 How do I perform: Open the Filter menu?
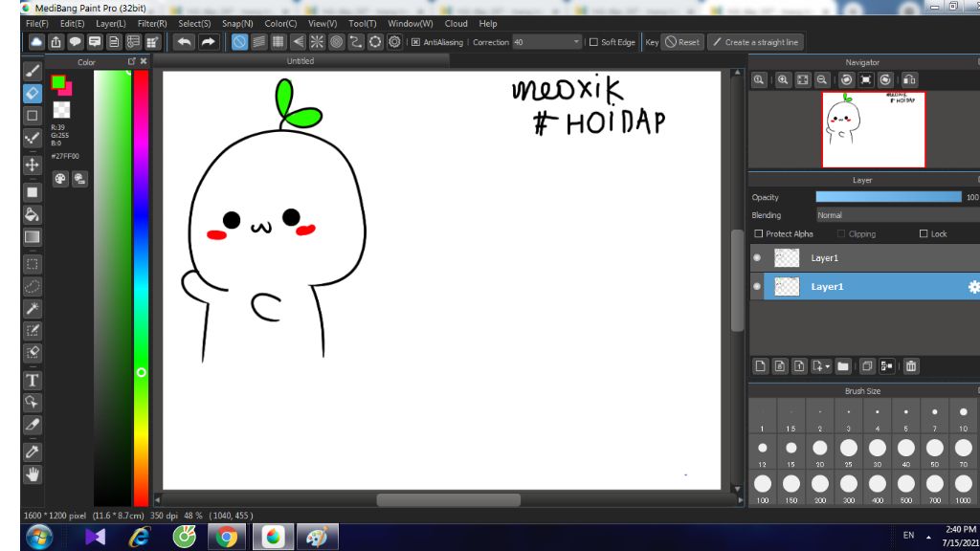coord(152,23)
